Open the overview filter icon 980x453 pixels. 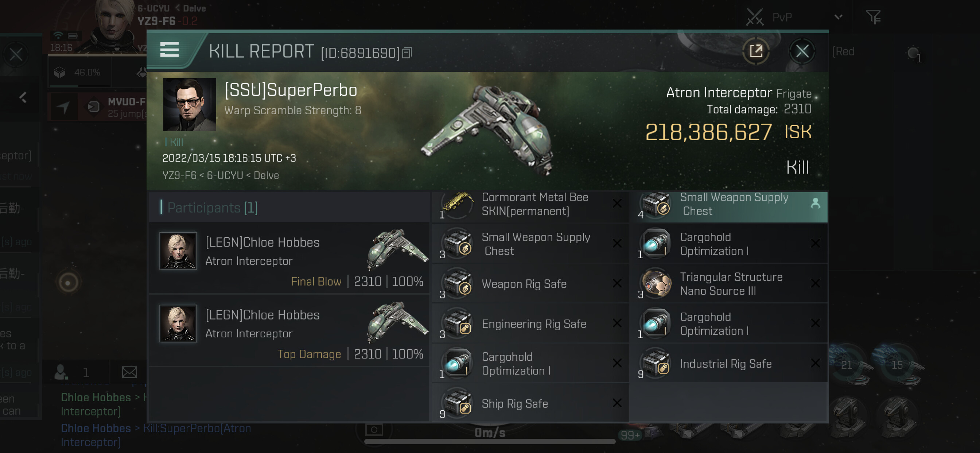click(873, 17)
